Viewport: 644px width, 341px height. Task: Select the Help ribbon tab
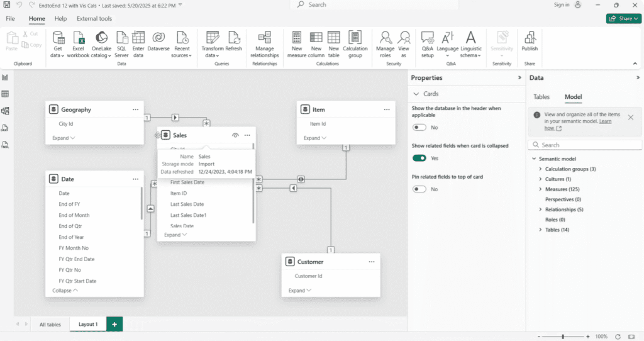tap(60, 18)
